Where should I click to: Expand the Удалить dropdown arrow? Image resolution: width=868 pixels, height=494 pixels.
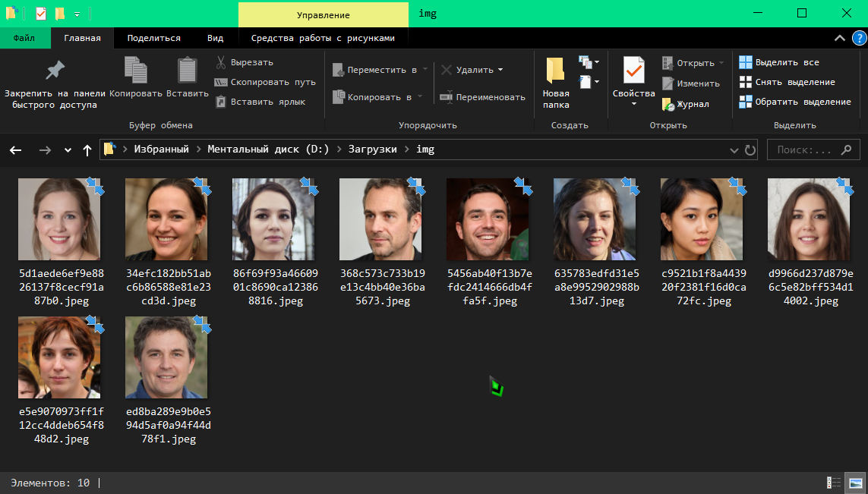click(x=500, y=70)
